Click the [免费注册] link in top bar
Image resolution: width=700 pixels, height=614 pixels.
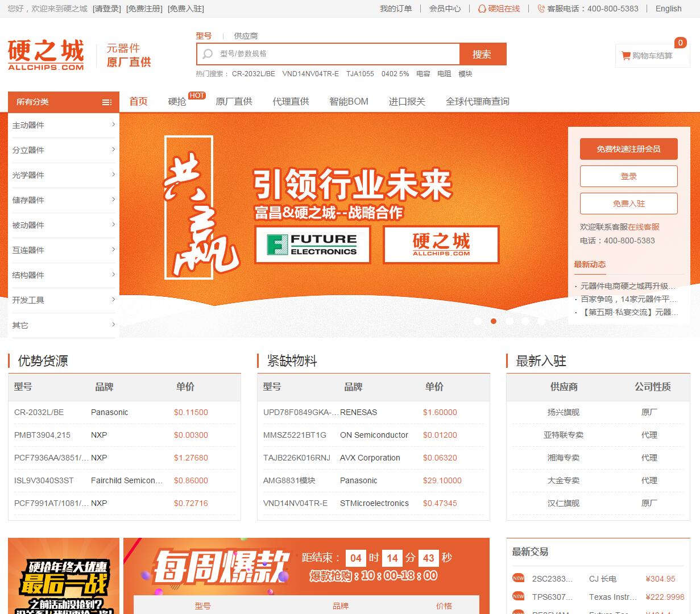coord(144,9)
